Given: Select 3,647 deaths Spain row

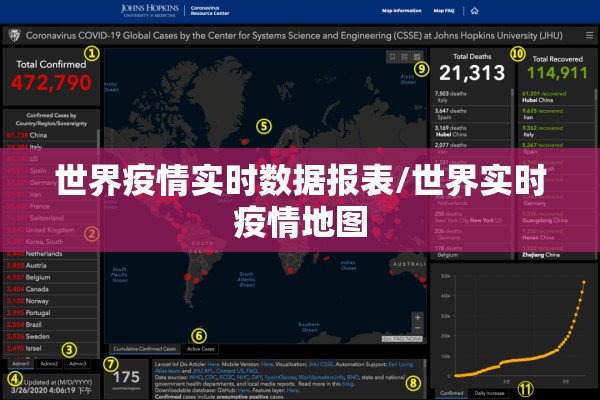Looking at the screenshot, I should [x=471, y=114].
